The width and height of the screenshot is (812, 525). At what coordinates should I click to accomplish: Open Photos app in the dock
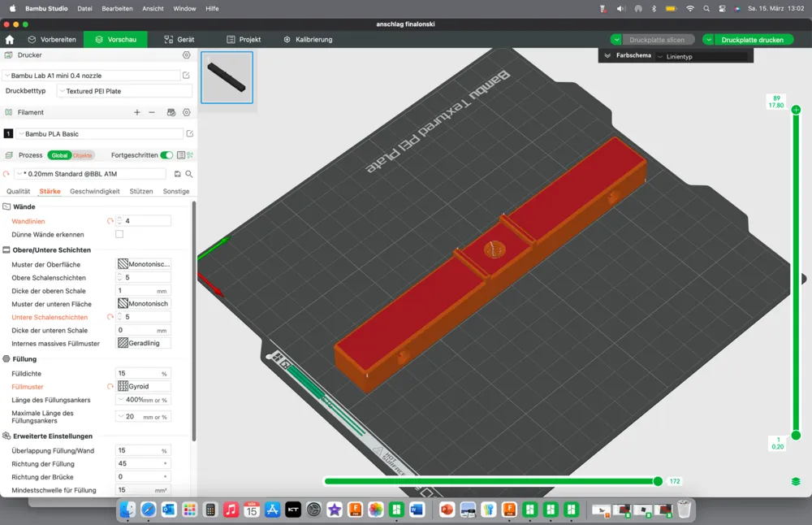(375, 510)
